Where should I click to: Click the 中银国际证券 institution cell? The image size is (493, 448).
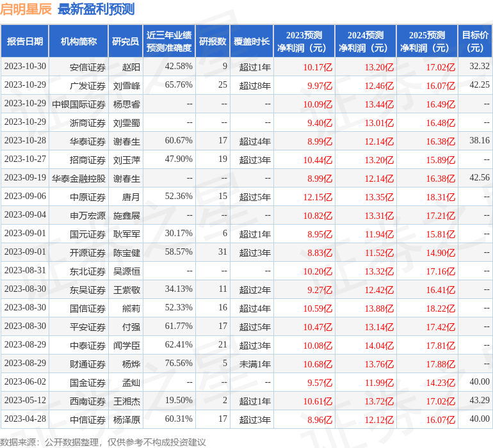79,104
